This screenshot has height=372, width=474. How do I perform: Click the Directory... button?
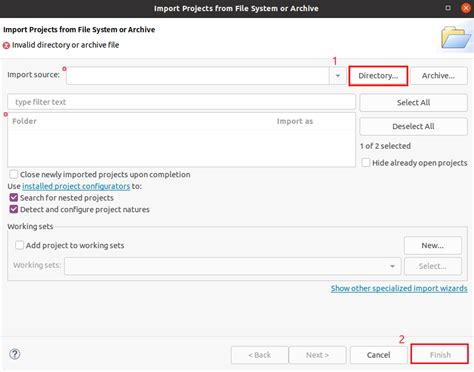click(x=378, y=76)
